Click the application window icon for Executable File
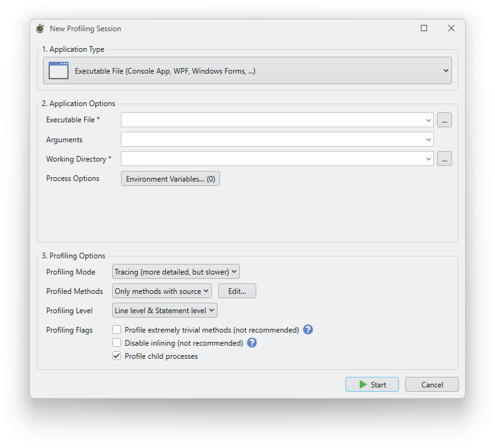Screen dimensions: 495x448 [58, 71]
